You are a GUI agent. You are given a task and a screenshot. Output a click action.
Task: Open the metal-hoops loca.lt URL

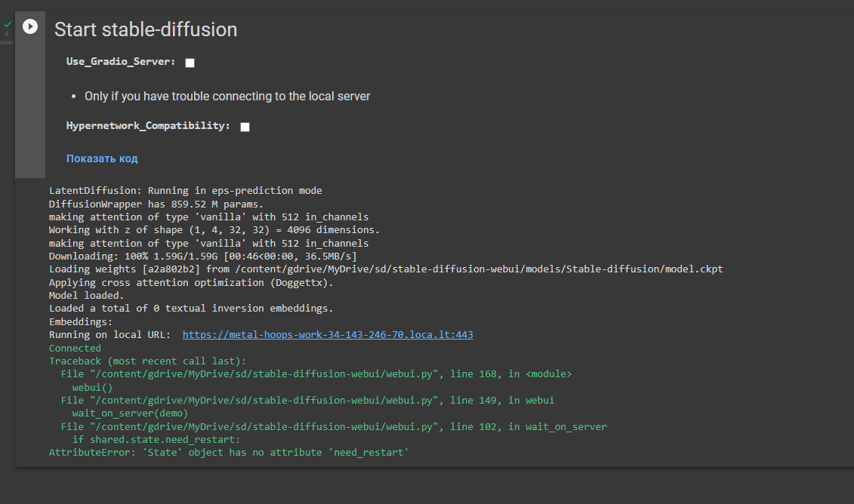[328, 334]
